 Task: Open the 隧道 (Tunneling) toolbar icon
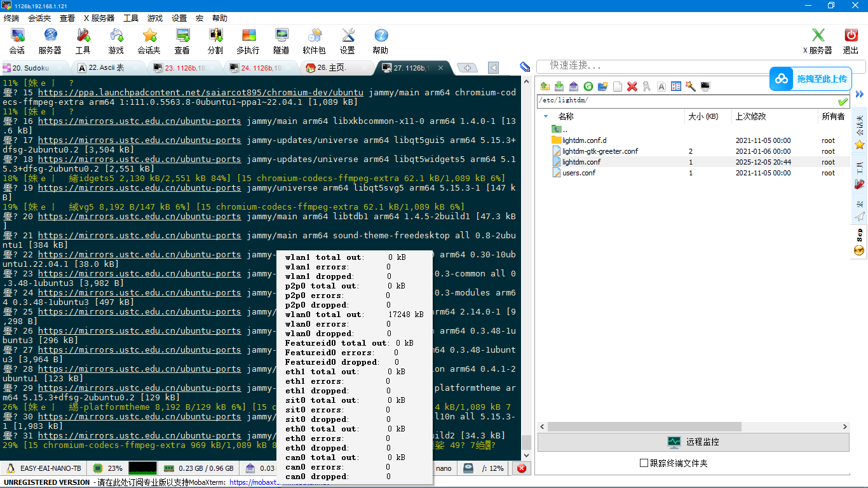pyautogui.click(x=281, y=41)
